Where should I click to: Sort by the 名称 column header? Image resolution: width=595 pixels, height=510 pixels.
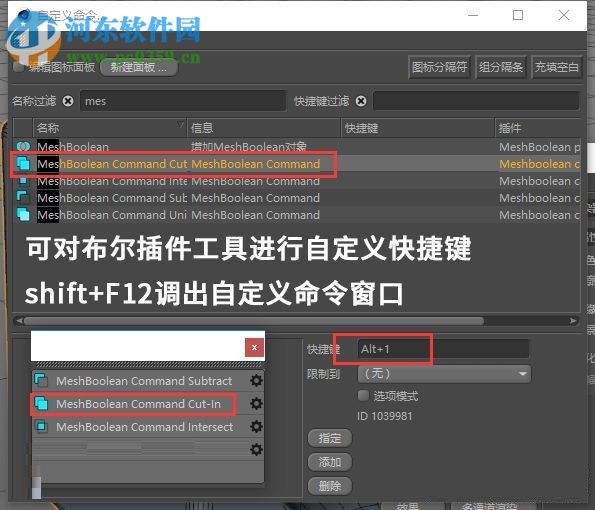(x=110, y=128)
